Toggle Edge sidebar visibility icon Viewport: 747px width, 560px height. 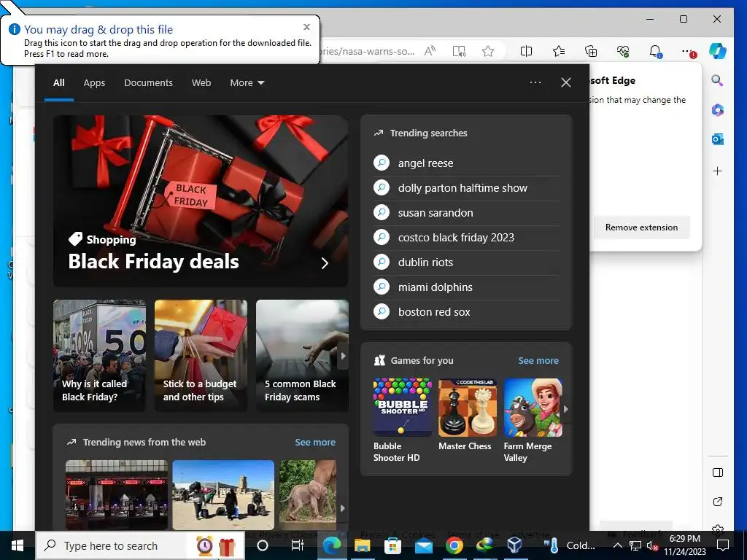pos(718,472)
